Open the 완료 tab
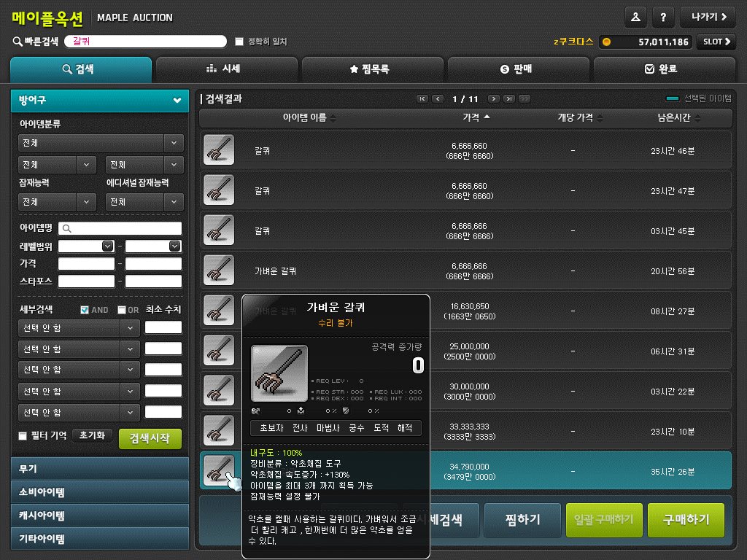This screenshot has width=747, height=560. coord(664,69)
